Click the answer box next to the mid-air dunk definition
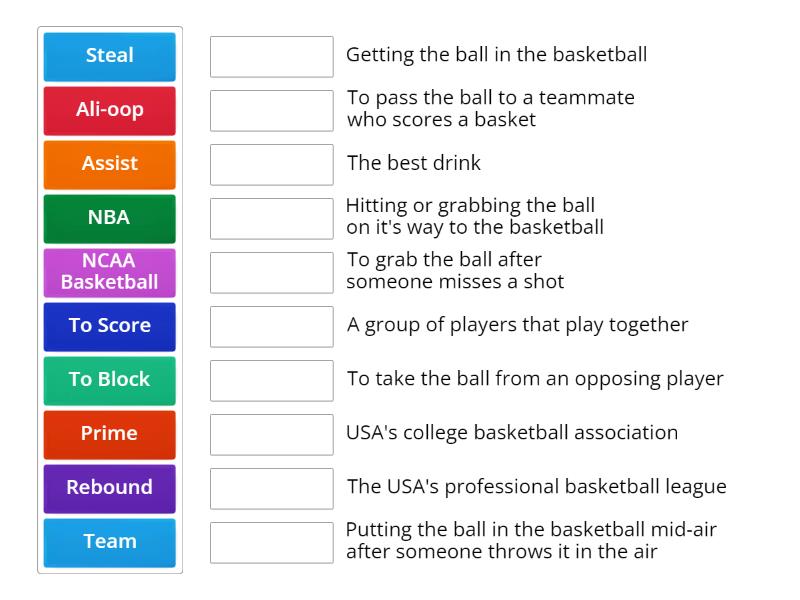 click(x=272, y=541)
